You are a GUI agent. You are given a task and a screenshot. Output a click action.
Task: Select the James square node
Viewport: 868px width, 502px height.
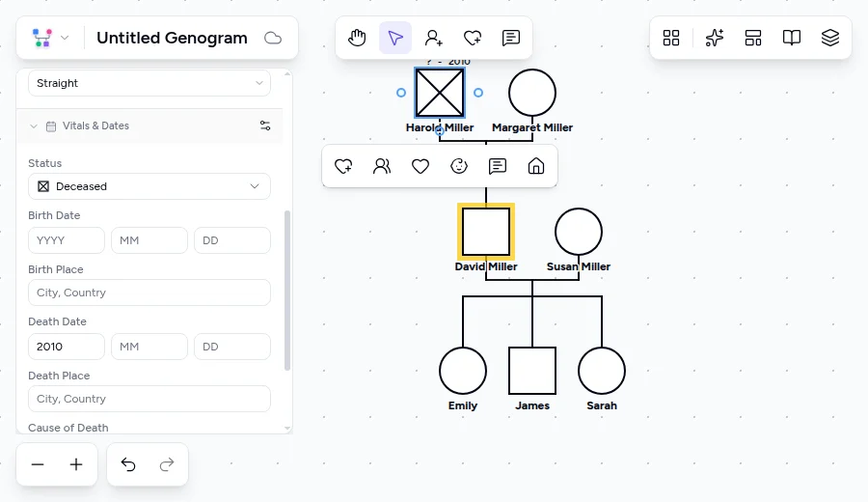tap(532, 371)
